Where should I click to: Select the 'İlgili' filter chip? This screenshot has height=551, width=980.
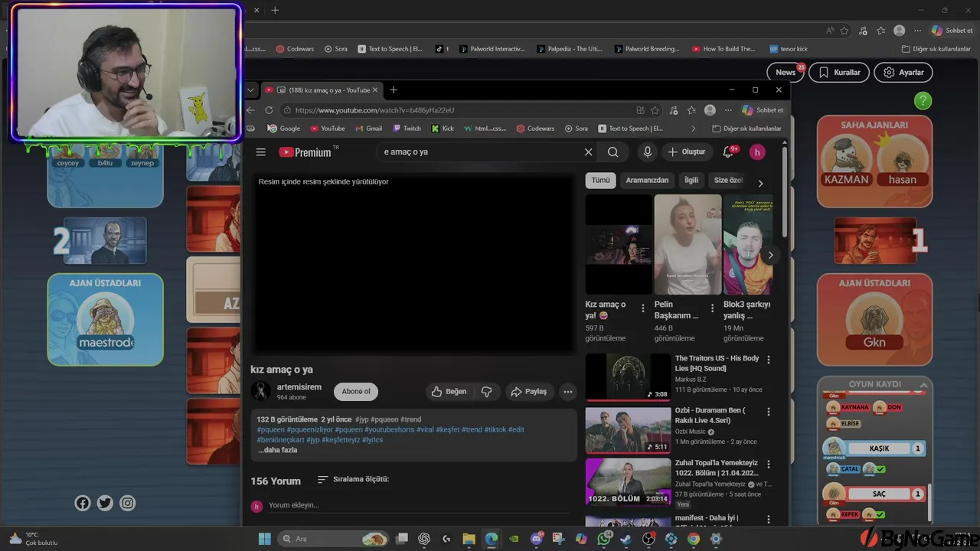[x=691, y=181]
